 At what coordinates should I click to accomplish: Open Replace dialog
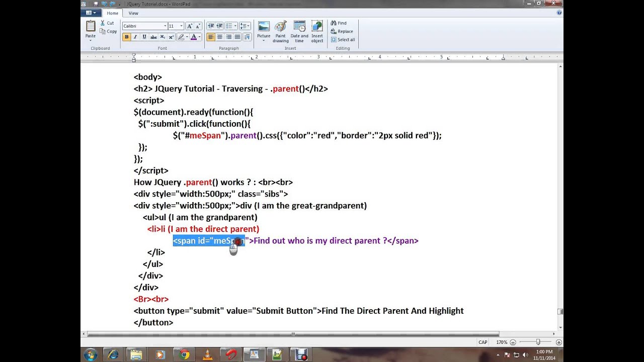(342, 31)
